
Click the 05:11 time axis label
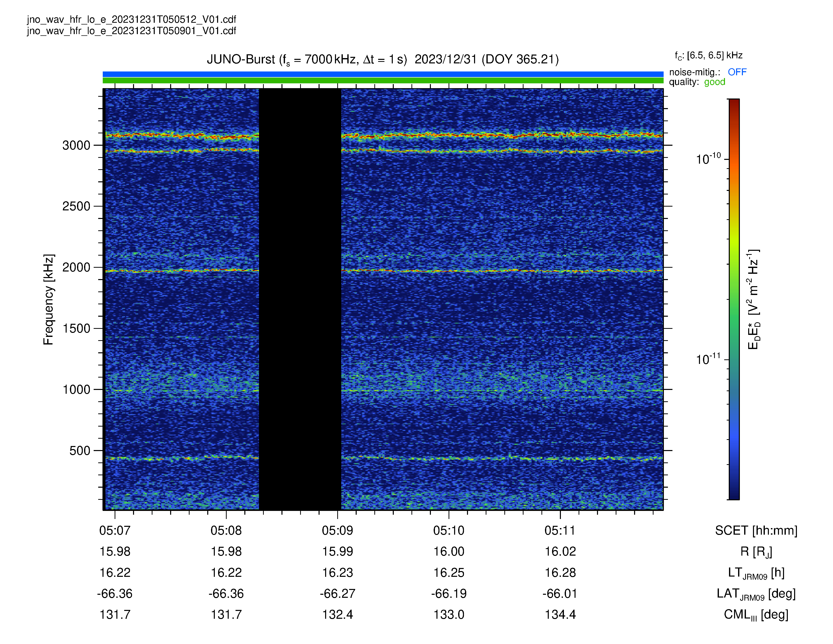pos(560,530)
